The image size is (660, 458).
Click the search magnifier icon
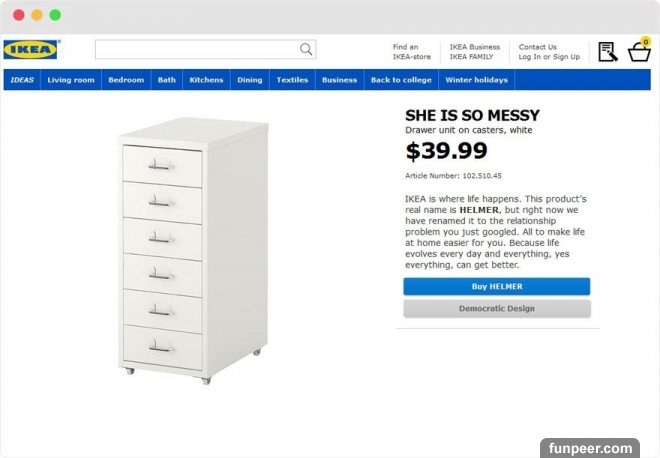pos(306,49)
